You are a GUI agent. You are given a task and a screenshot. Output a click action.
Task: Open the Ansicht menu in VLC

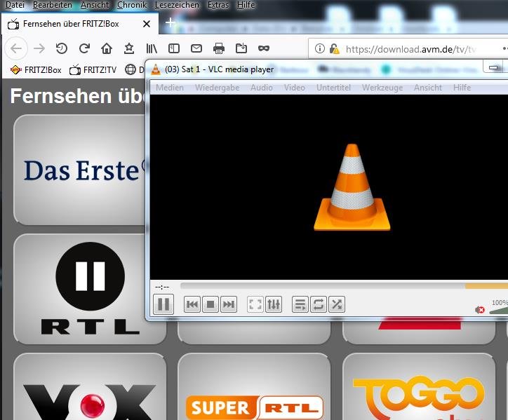(x=427, y=88)
